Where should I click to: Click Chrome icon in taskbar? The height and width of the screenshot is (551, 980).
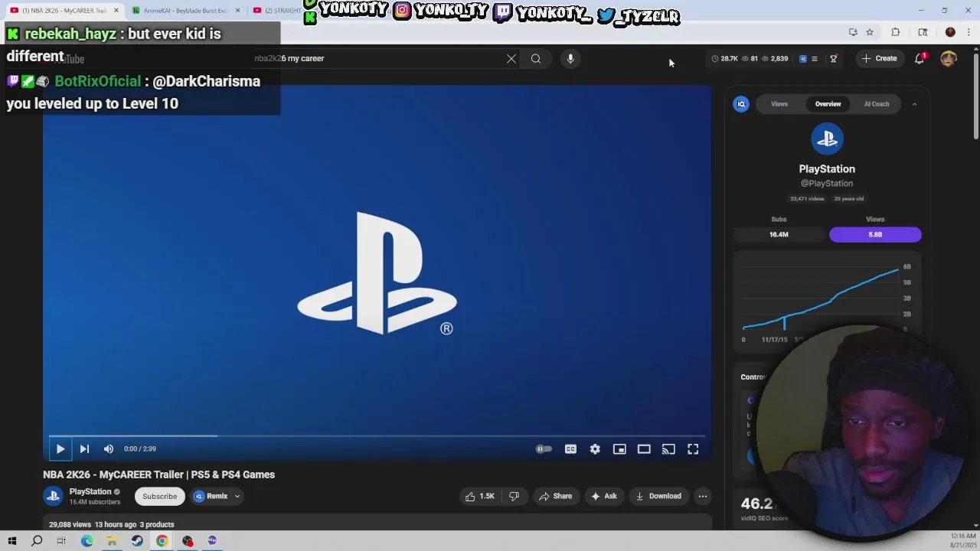point(162,541)
